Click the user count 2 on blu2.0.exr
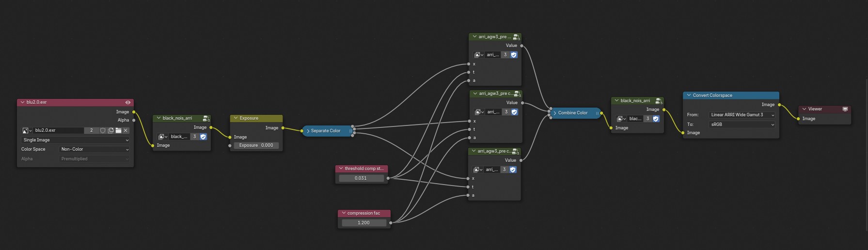868x250 pixels. 91,130
